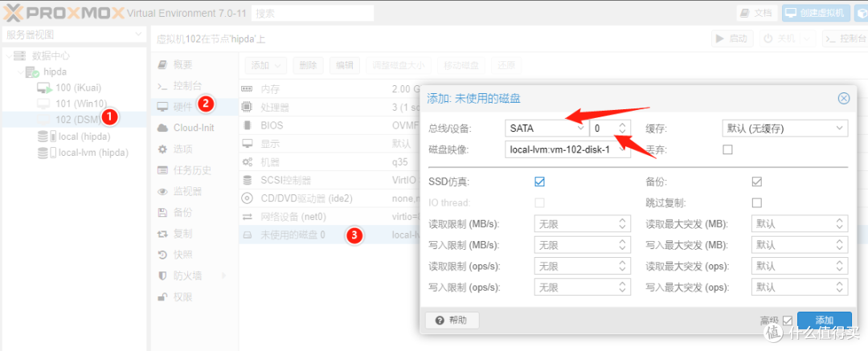Screen dimensions: 868x351
Task: Select 数据中心 in the tree
Action: coord(51,56)
